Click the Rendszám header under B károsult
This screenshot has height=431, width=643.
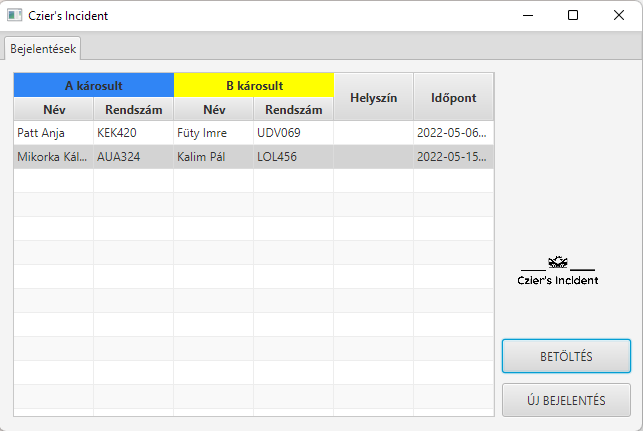click(294, 109)
